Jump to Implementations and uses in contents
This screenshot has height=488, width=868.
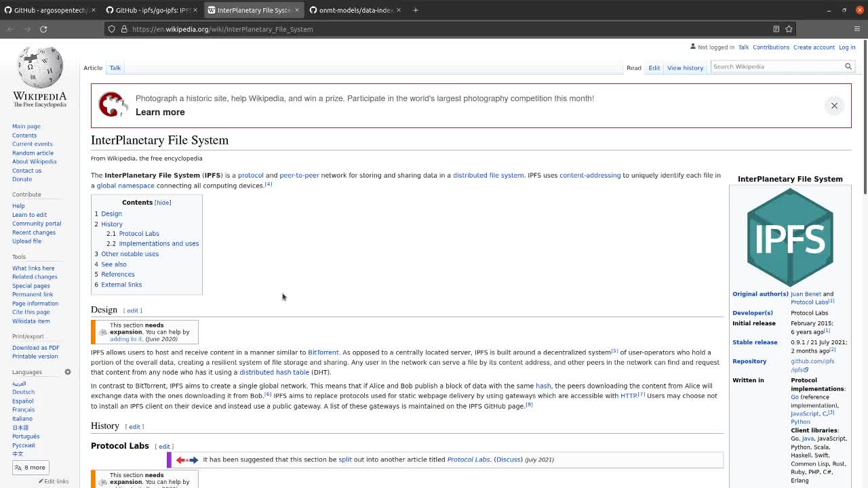pyautogui.click(x=159, y=244)
